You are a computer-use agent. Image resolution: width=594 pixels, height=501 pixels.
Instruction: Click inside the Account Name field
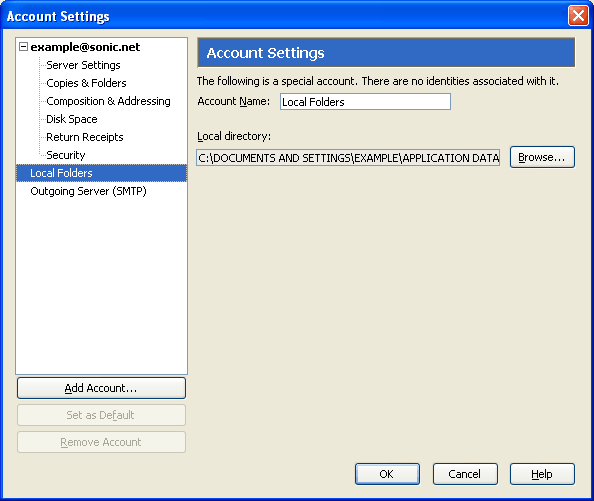pyautogui.click(x=365, y=101)
